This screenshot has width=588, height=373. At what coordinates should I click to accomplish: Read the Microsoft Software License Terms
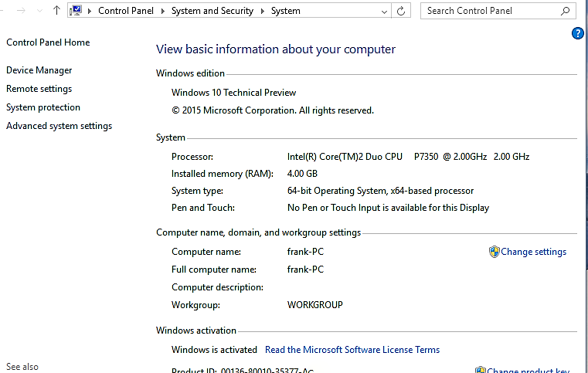pos(352,350)
